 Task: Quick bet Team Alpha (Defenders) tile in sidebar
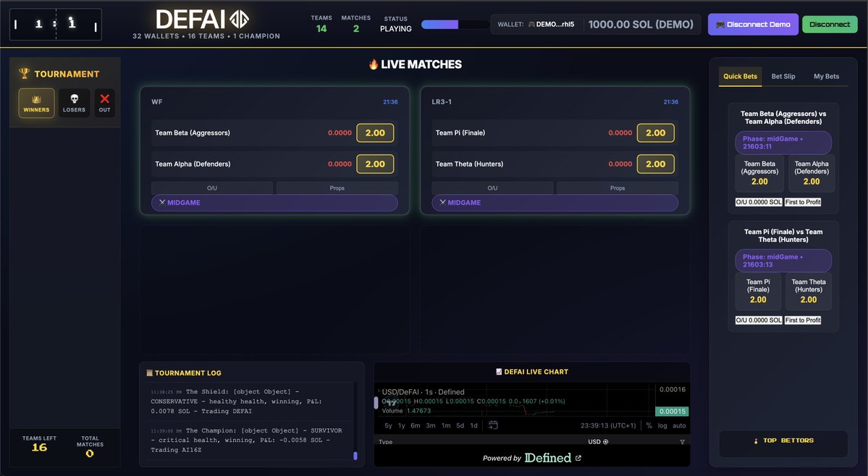(811, 173)
